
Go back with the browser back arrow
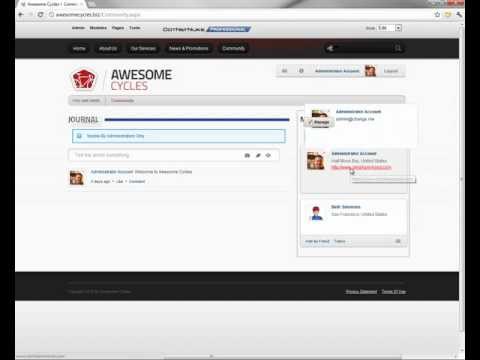(x=21, y=15)
